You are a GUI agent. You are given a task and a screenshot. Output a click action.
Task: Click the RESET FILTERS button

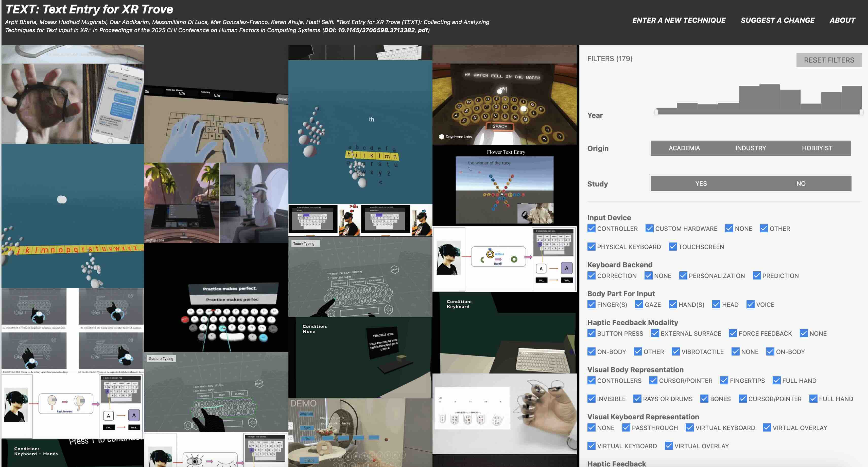(x=829, y=60)
